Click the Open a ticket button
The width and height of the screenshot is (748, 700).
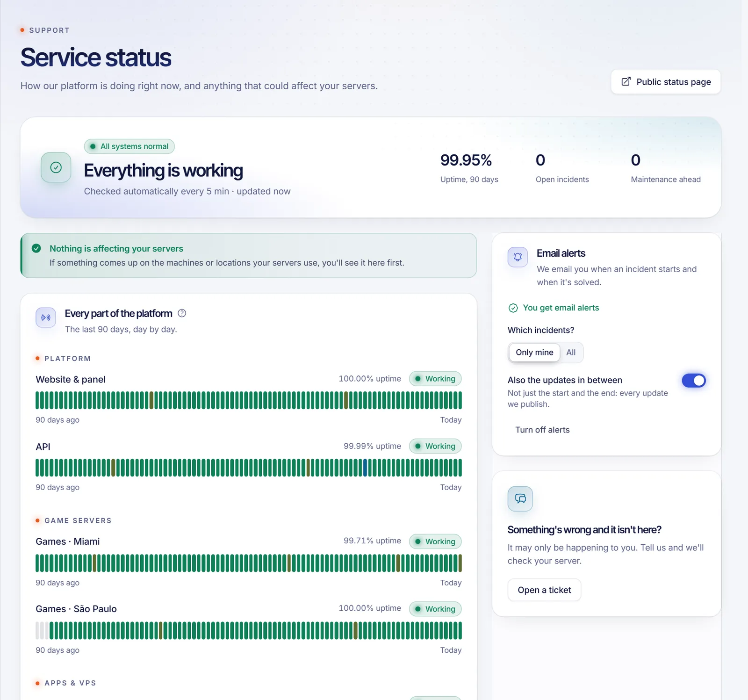click(x=544, y=590)
